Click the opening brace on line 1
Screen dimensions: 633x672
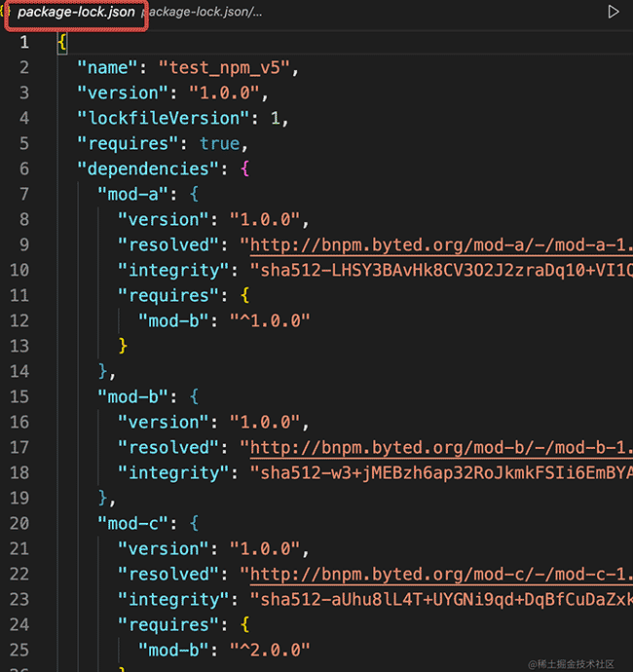pos(62,43)
